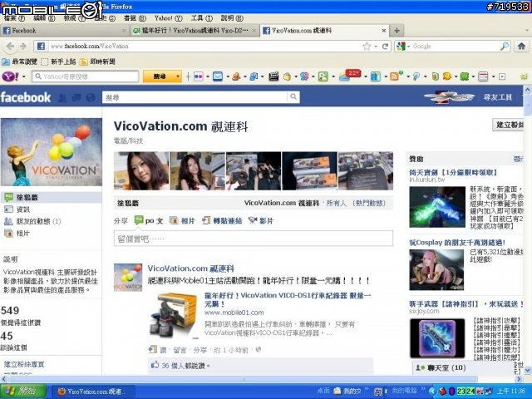
Task: Click the Yahoo! logo on toolbar
Action: (x=10, y=76)
